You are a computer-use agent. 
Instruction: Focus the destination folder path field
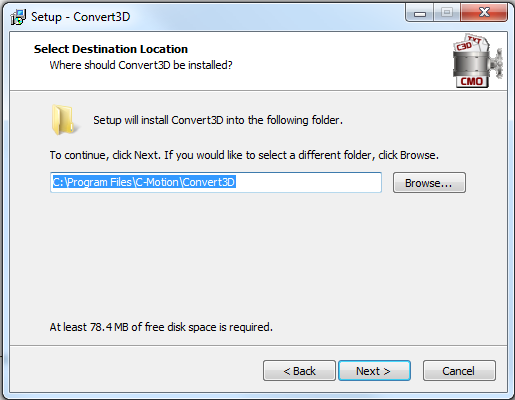pyautogui.click(x=216, y=182)
